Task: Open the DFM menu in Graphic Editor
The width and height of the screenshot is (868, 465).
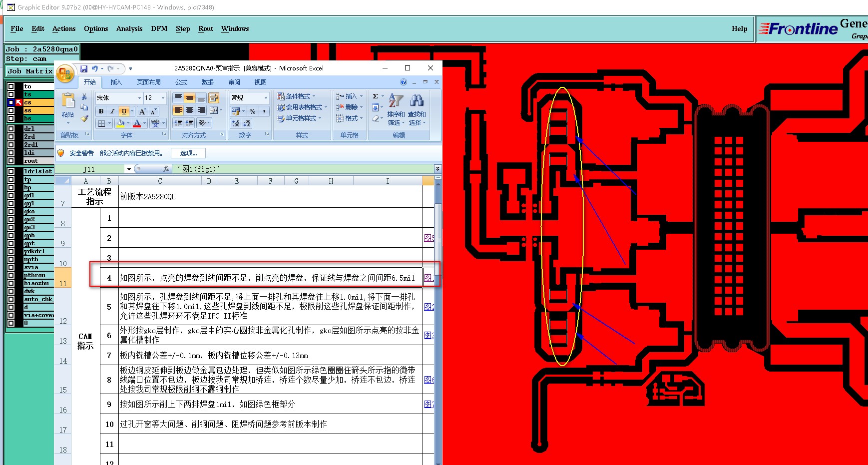Action: point(159,28)
